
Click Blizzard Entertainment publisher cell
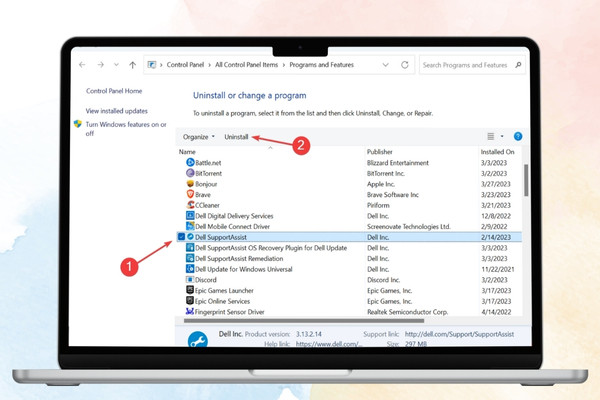click(398, 163)
